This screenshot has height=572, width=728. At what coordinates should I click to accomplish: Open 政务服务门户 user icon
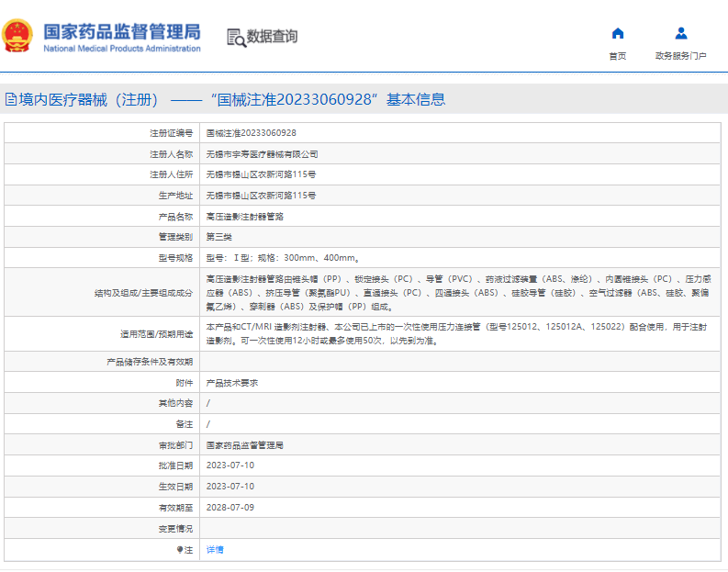click(x=680, y=33)
